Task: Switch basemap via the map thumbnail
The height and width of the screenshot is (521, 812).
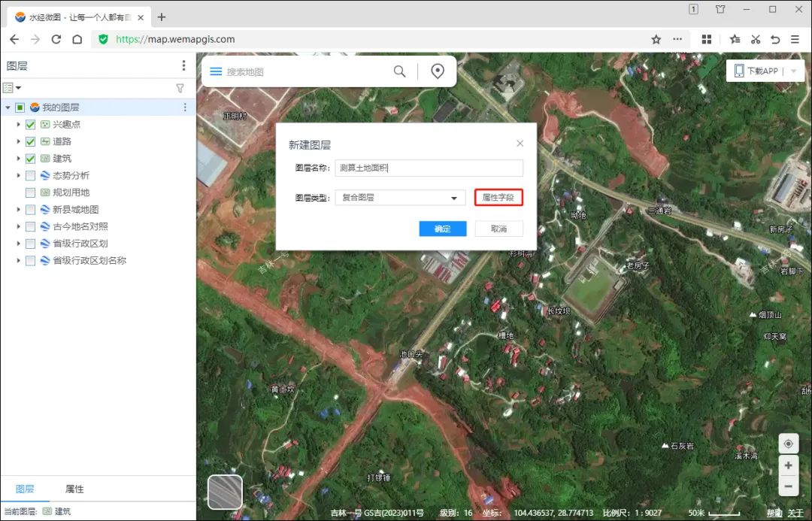Action: pyautogui.click(x=226, y=492)
